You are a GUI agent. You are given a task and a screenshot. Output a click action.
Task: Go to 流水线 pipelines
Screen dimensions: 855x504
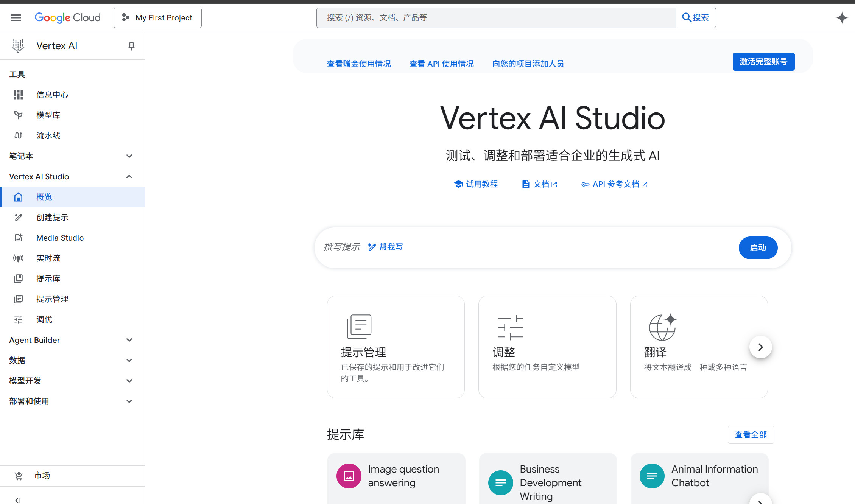(48, 135)
